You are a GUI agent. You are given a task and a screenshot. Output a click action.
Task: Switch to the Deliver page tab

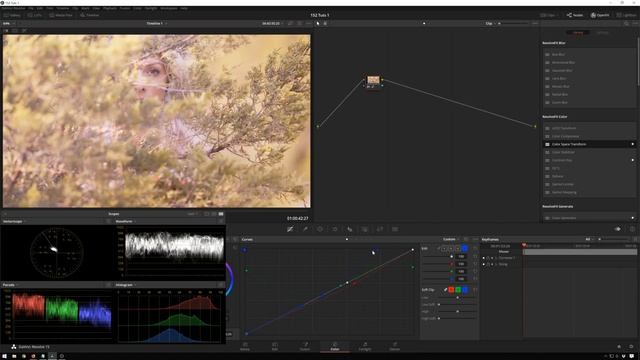(x=395, y=347)
